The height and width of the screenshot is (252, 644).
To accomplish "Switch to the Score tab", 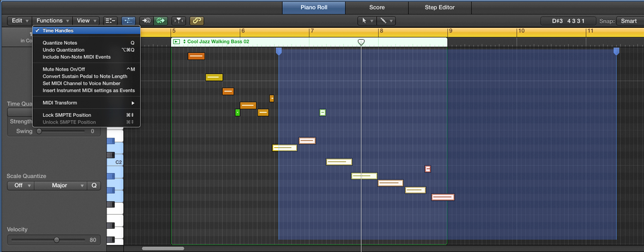I will point(377,8).
